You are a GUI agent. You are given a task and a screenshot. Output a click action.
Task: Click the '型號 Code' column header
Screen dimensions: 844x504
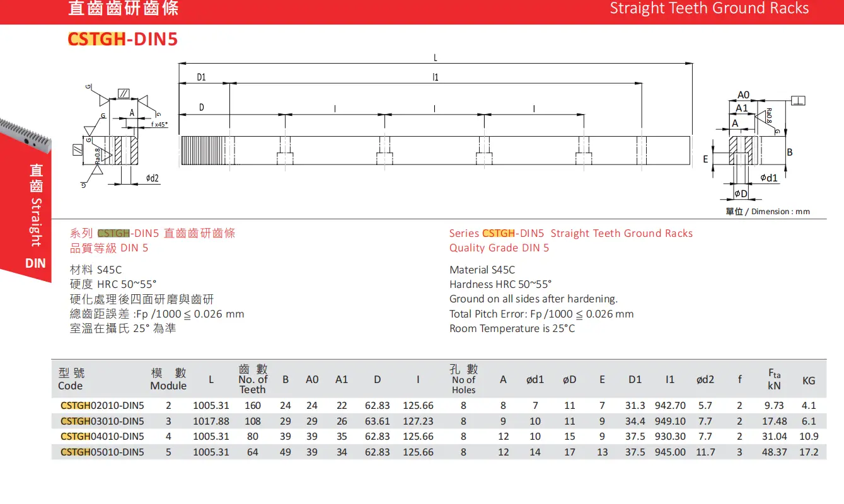(71, 379)
